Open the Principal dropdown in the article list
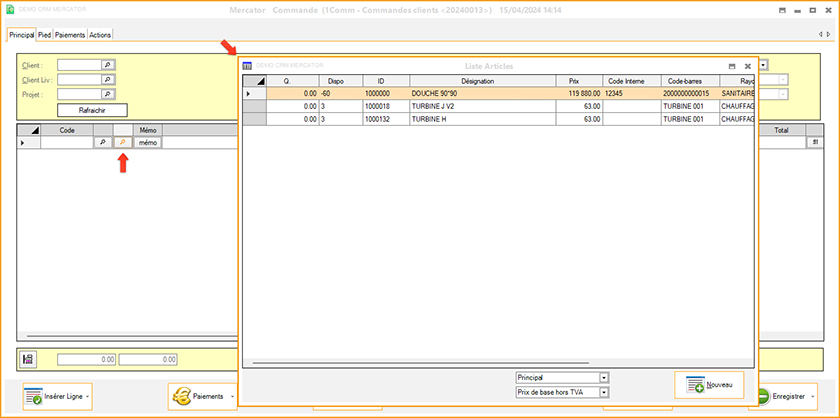 point(603,378)
